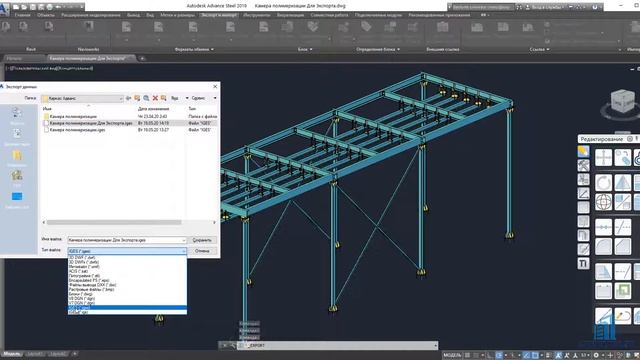Screen dimensions: 640x360
Task: Click the palette settings gear next to Редактирование
Action: (x=630, y=139)
